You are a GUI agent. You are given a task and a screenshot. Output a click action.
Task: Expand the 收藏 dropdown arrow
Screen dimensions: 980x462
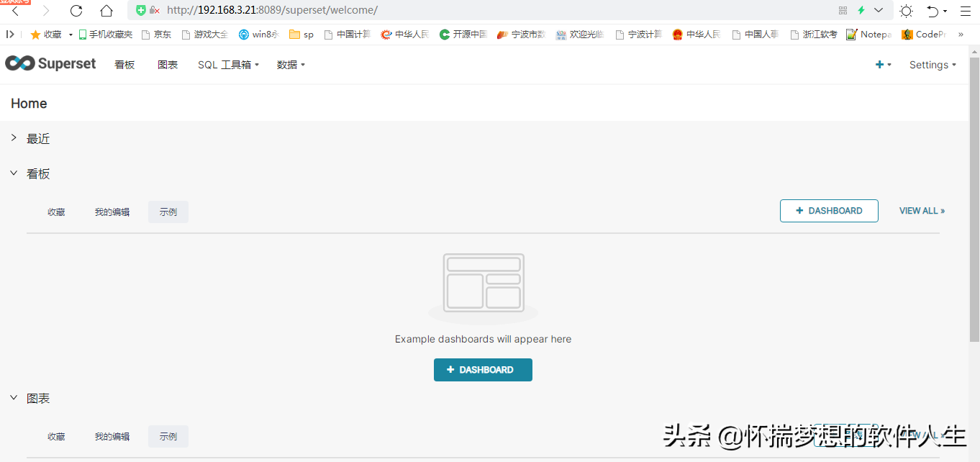tap(71, 35)
